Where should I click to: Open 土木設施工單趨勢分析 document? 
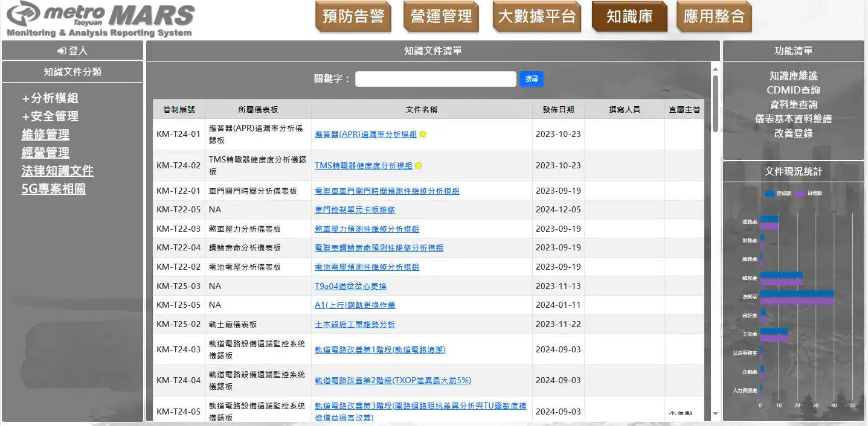355,325
